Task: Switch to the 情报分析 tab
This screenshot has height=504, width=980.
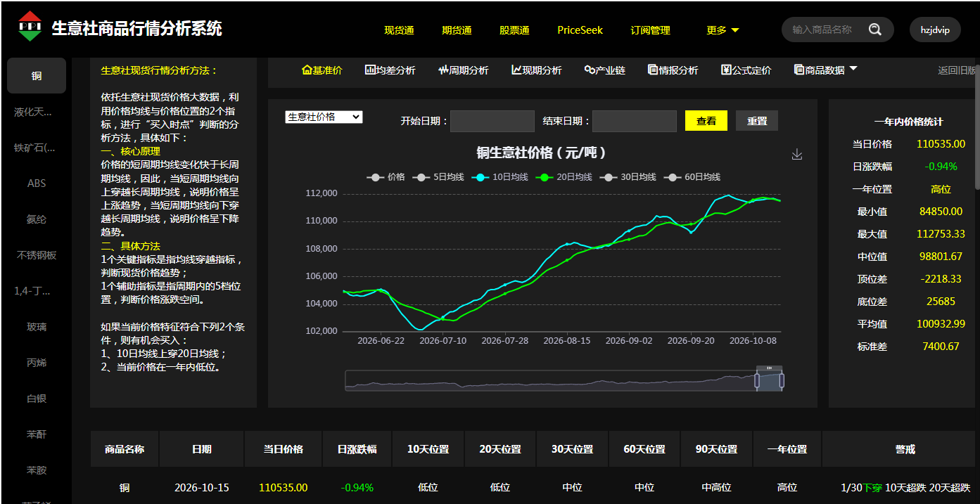Action: (673, 70)
